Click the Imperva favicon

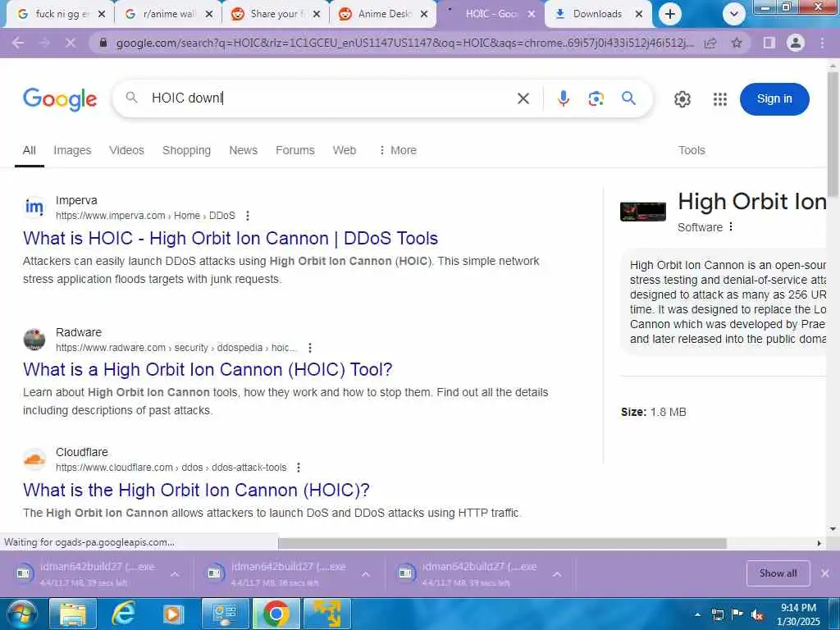34,208
